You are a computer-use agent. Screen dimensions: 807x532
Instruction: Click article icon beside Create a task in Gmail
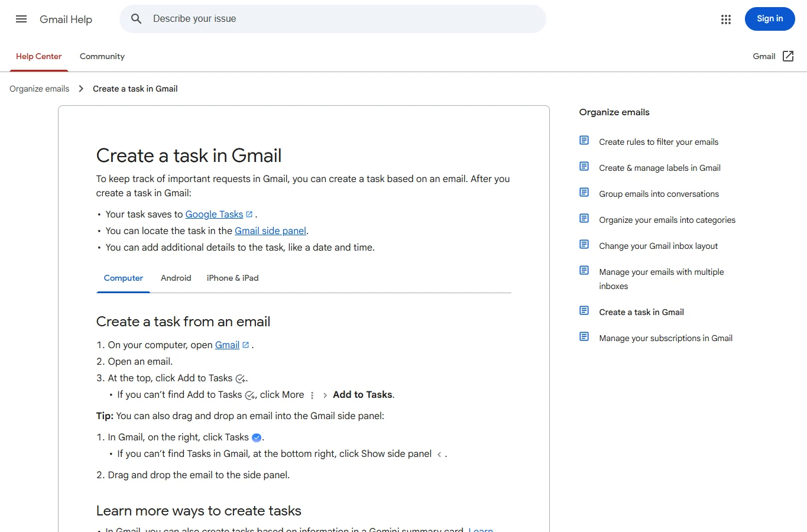pos(584,310)
